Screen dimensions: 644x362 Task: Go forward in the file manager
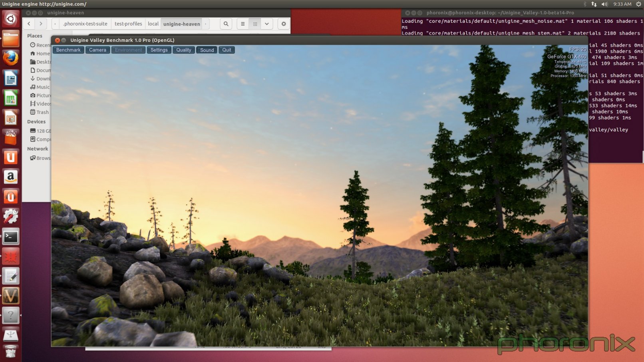(x=41, y=24)
